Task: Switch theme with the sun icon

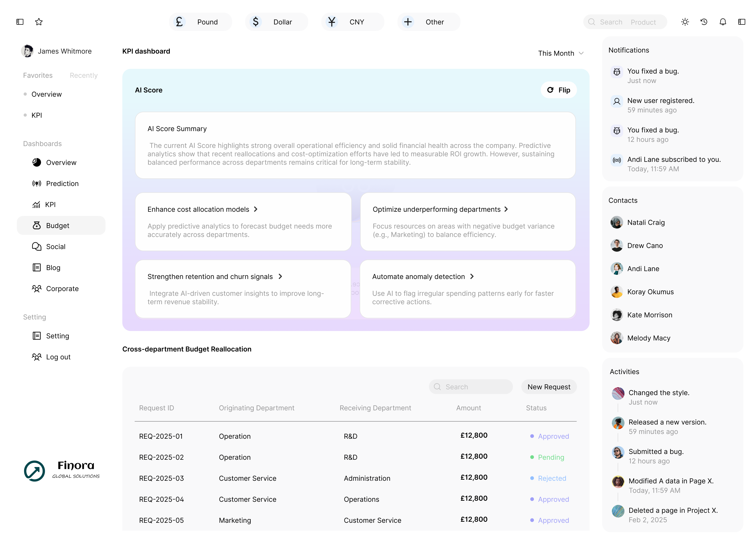Action: tap(685, 22)
